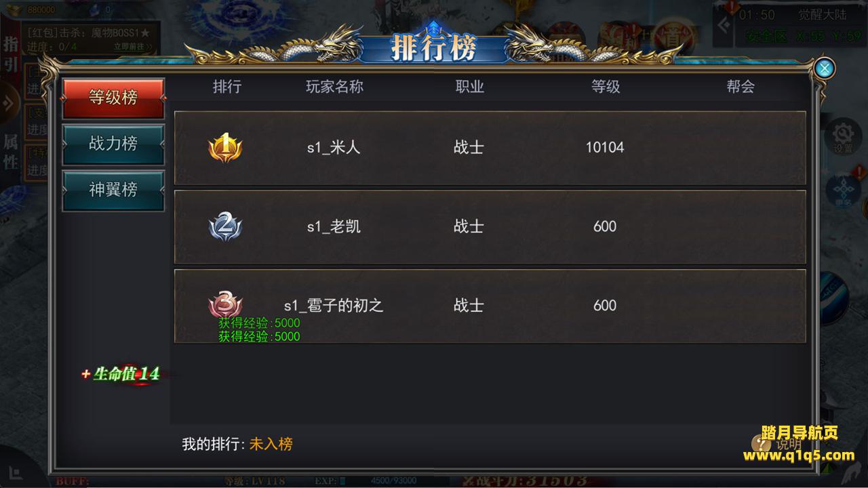The width and height of the screenshot is (868, 488).
Task: Close the ranking panel with X icon
Action: click(824, 68)
